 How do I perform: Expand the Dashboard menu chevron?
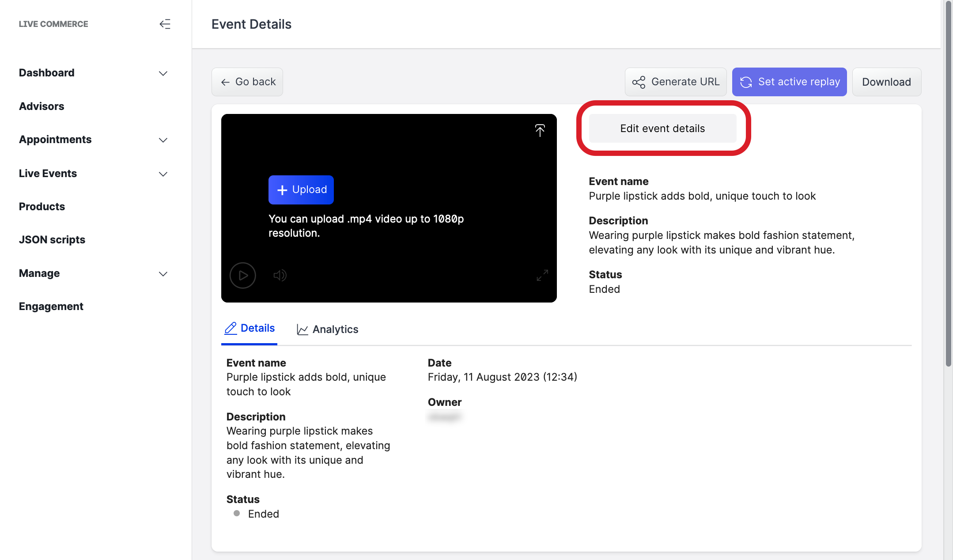coord(163,73)
